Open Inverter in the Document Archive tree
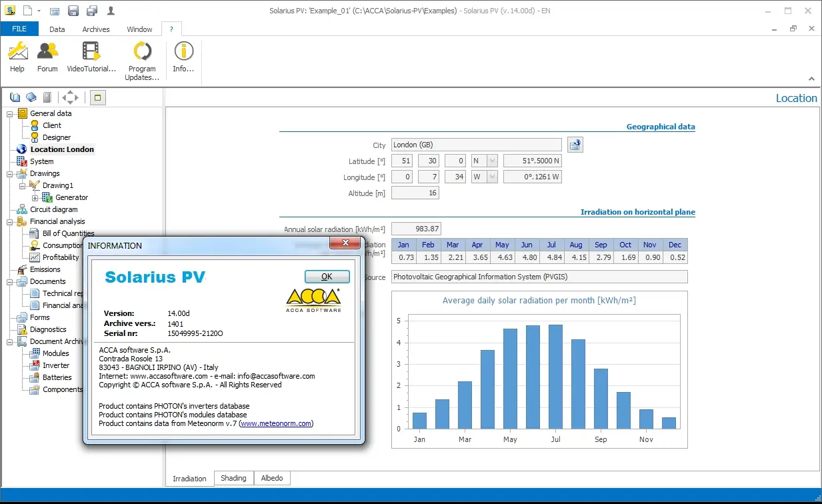This screenshot has height=504, width=822. tap(56, 365)
